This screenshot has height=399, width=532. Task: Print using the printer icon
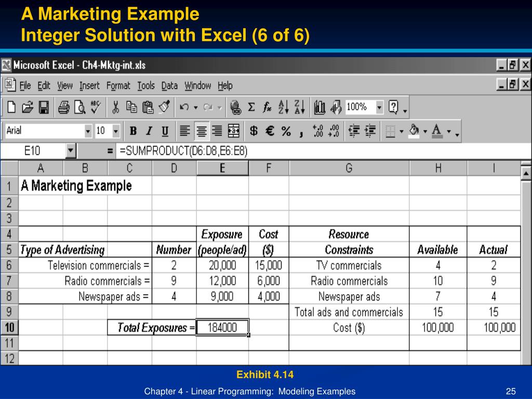(x=63, y=108)
